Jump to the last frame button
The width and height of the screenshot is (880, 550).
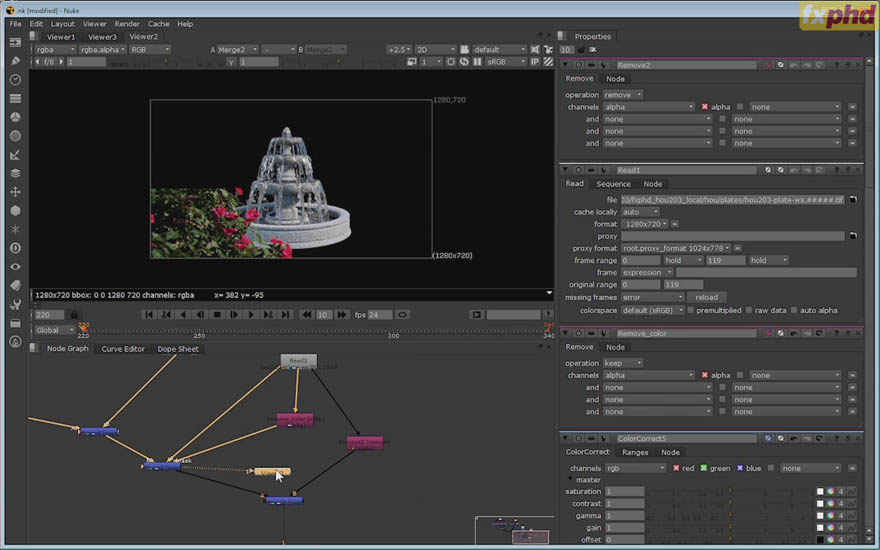pos(285,315)
